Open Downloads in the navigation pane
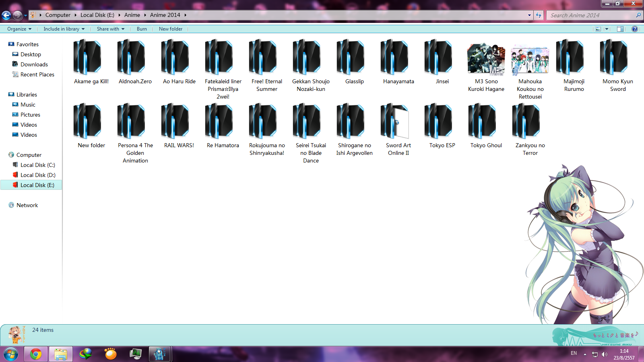 point(34,64)
